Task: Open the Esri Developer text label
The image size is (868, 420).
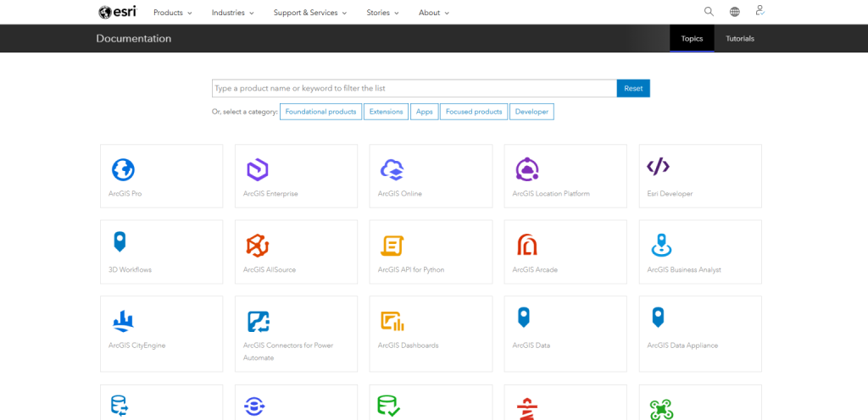Action: coord(670,194)
